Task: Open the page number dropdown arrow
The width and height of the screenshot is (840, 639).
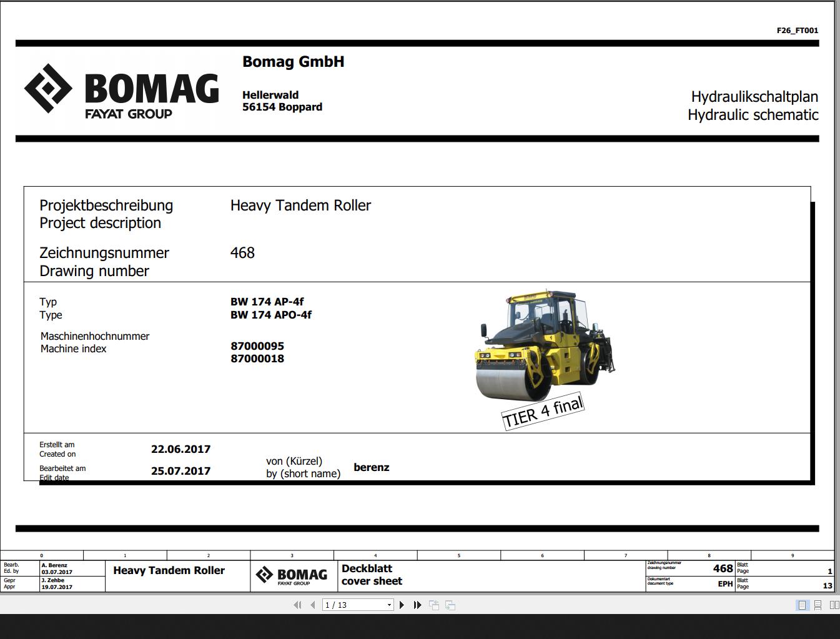Action: 389,605
